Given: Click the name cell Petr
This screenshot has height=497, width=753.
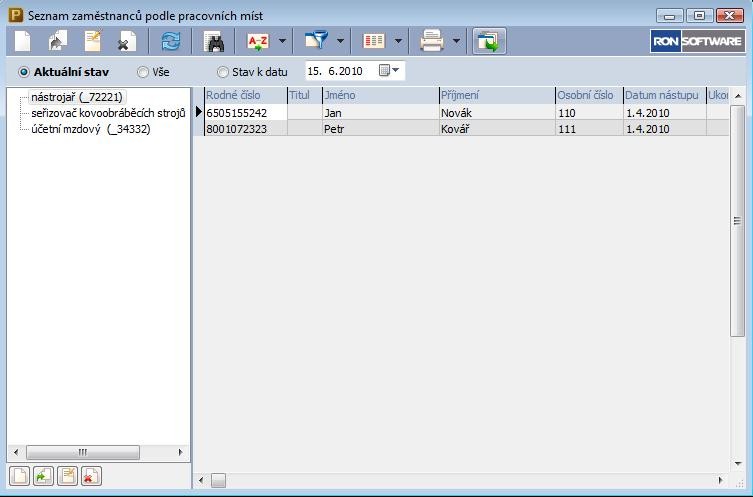Looking at the screenshot, I should (x=380, y=129).
